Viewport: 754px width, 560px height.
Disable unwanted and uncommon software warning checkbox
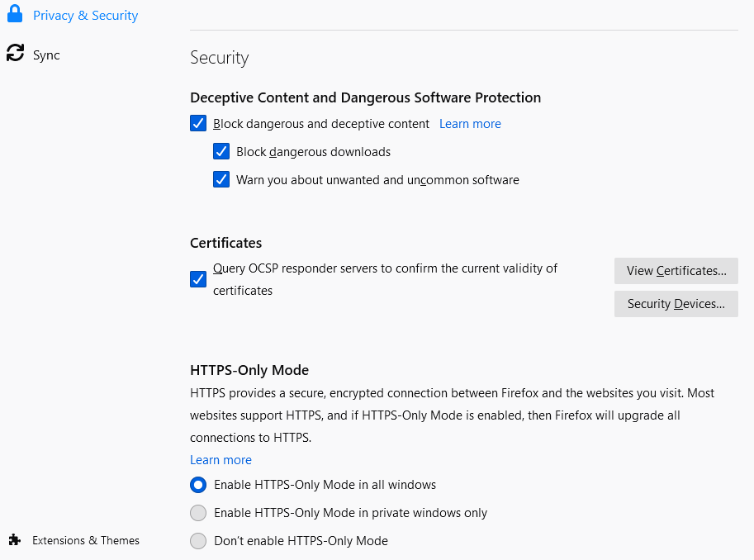click(221, 180)
